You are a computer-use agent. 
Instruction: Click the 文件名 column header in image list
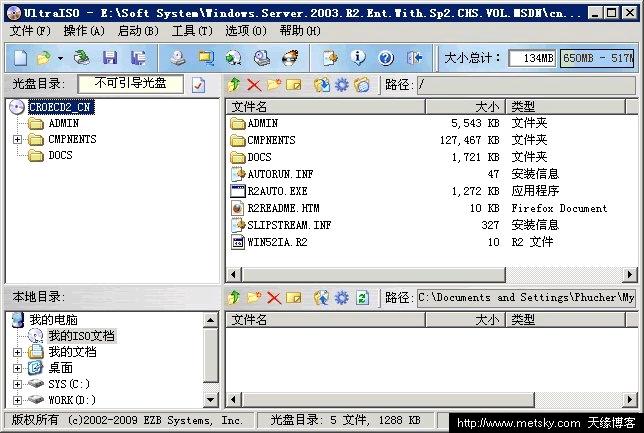pos(325,107)
